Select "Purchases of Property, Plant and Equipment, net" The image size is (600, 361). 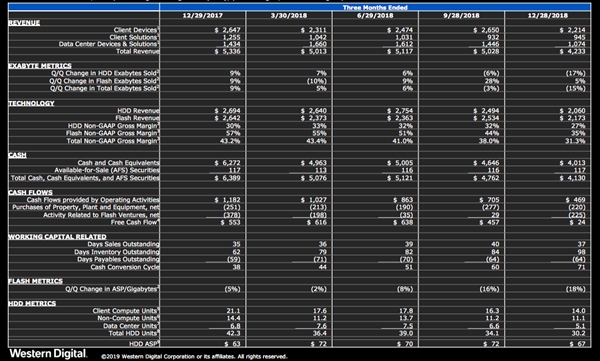[86, 207]
